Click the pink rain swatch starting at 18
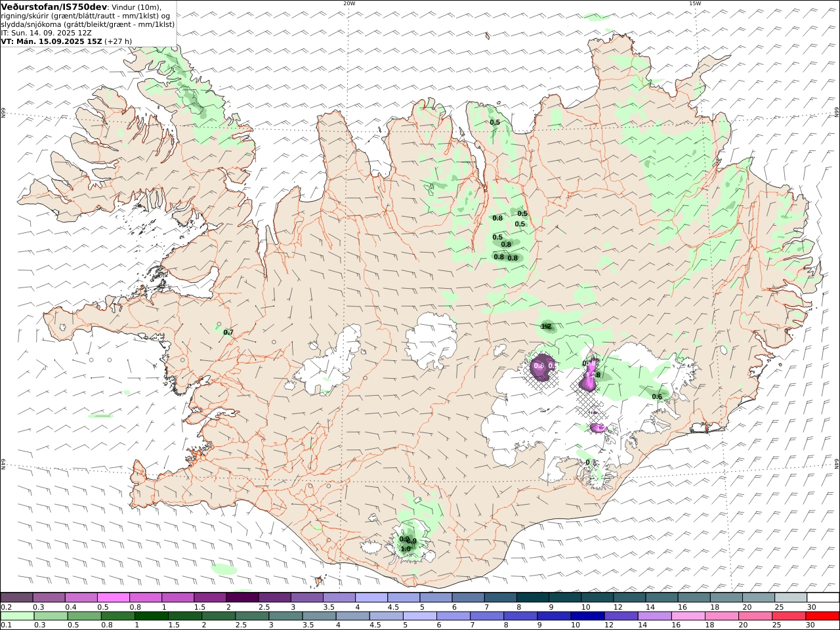The height and width of the screenshot is (630, 840). pos(721,616)
